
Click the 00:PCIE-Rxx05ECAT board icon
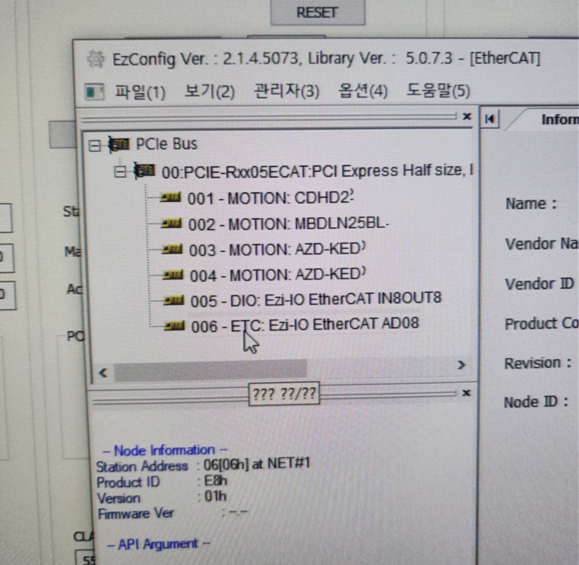(144, 171)
